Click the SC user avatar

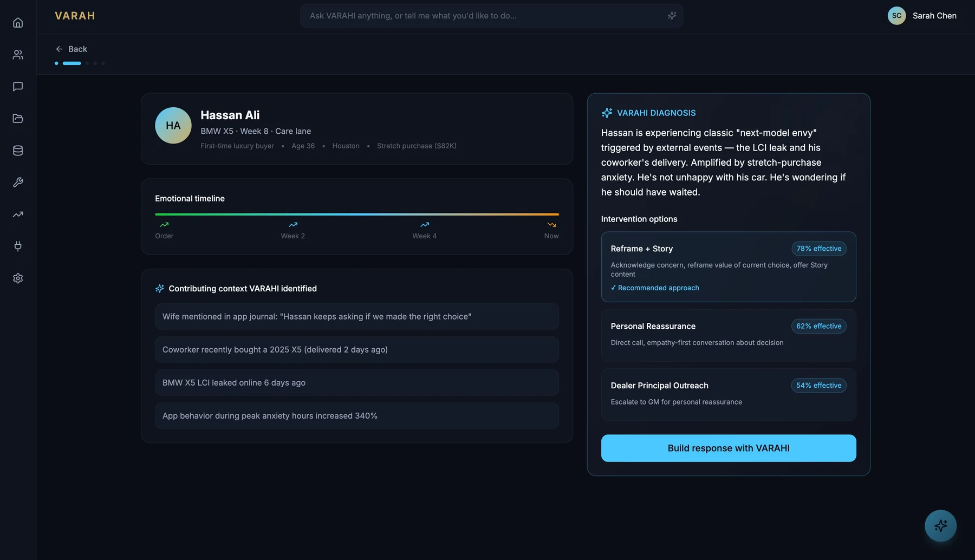(896, 16)
